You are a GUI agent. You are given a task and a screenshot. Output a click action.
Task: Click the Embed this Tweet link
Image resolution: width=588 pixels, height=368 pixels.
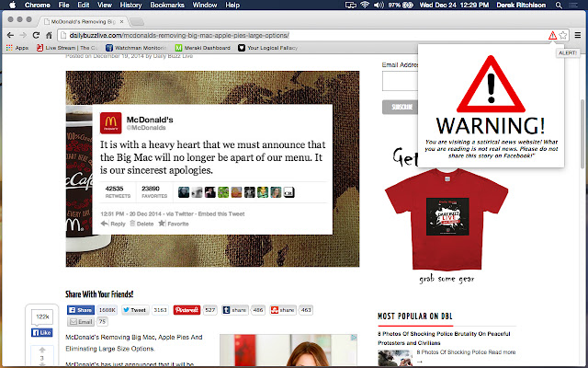tap(221, 214)
